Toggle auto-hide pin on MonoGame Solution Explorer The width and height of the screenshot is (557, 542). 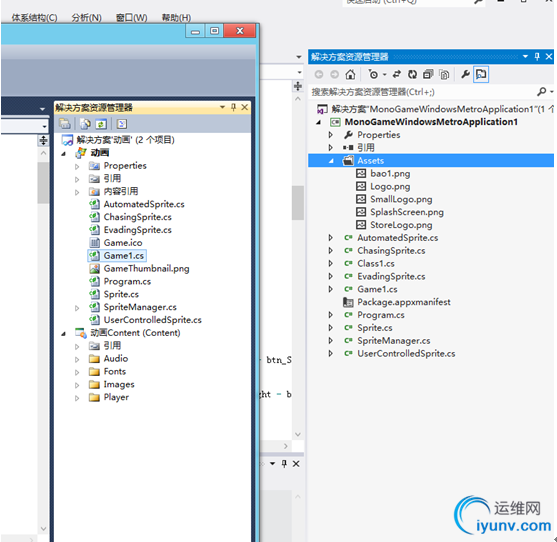pos(537,56)
